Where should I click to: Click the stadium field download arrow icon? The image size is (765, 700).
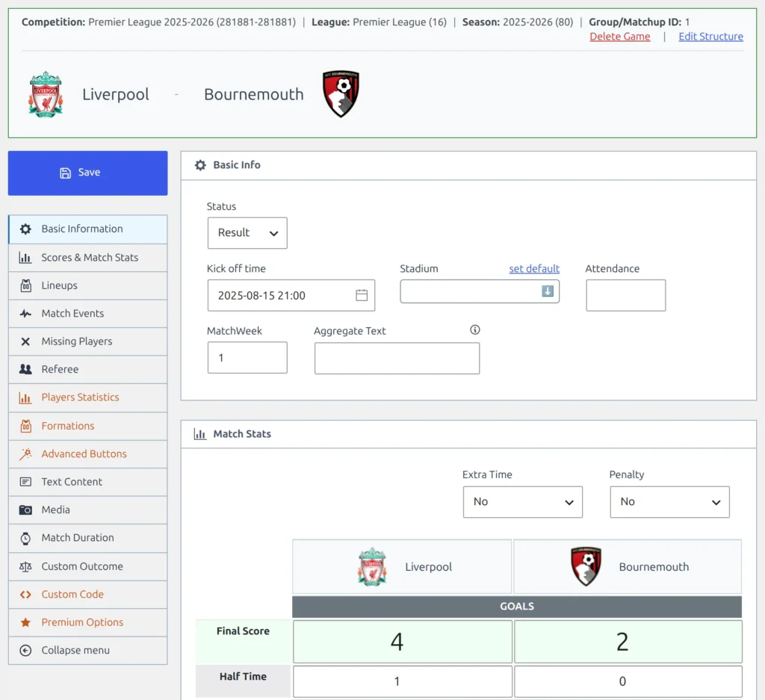[x=548, y=291]
